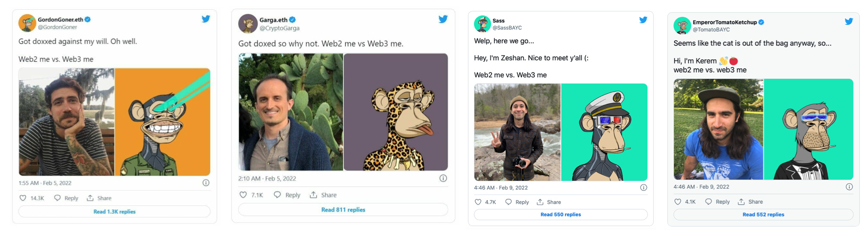Open @CryptoGarga handle link

point(279,28)
